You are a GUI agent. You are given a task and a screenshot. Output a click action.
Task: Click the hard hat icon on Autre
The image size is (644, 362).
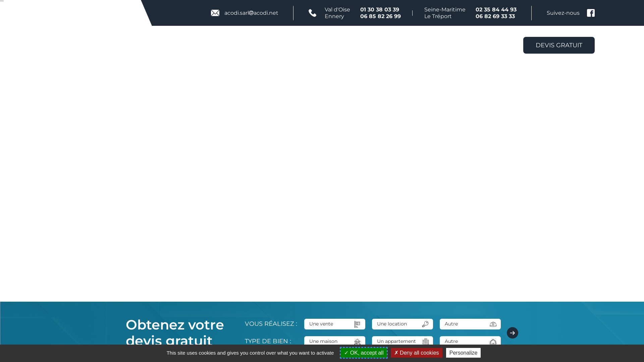coord(493,324)
